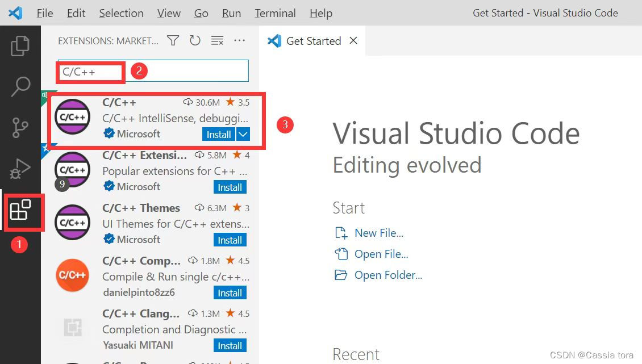Screen dimensions: 642x364
Task: Click the C/C++ Clang extension icon
Action: pos(73,328)
